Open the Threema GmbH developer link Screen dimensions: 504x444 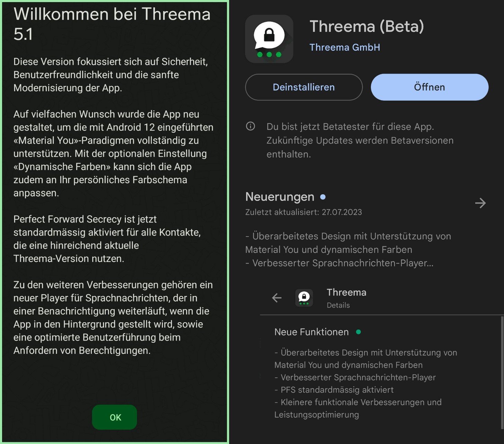[x=345, y=48]
